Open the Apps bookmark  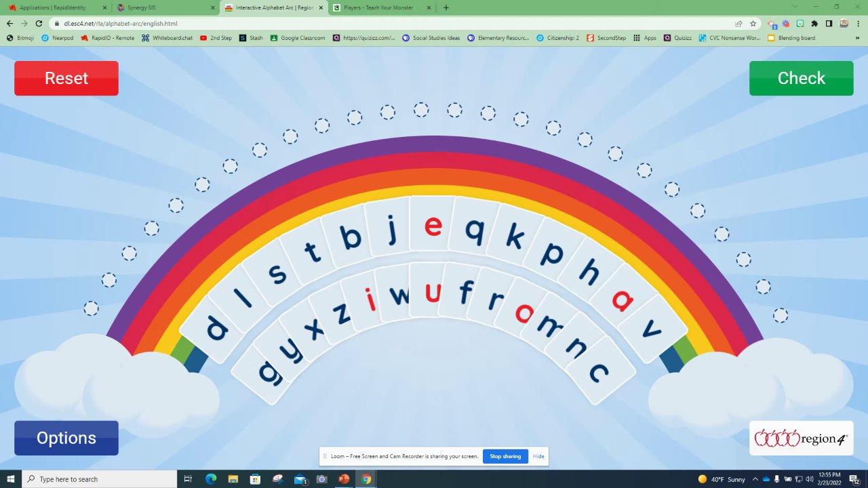645,38
